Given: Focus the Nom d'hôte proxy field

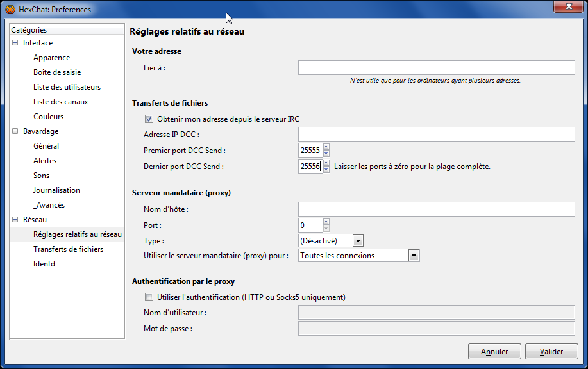Looking at the screenshot, I should click(x=436, y=209).
